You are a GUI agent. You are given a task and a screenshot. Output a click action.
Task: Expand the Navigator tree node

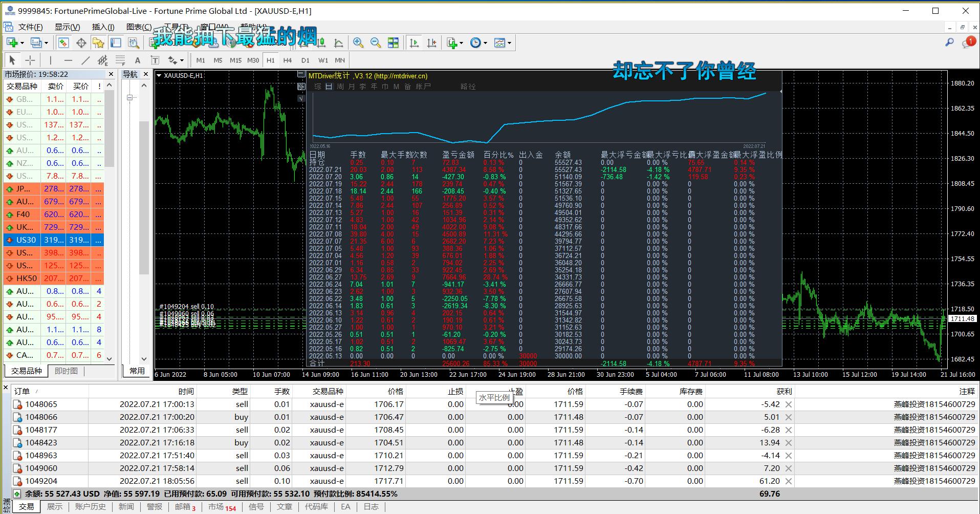[130, 97]
